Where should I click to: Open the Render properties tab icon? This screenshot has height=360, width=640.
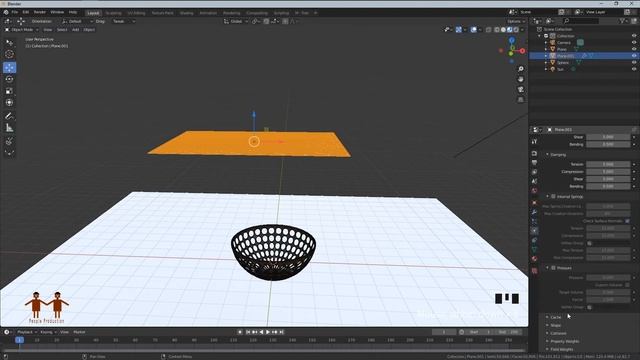pos(534,153)
